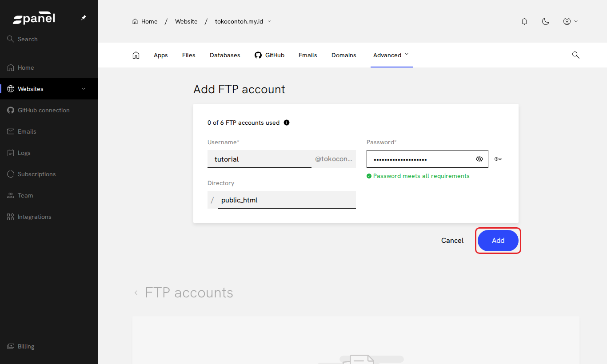Click the "@tokocon..." username suffix
607x364 pixels.
pos(334,159)
